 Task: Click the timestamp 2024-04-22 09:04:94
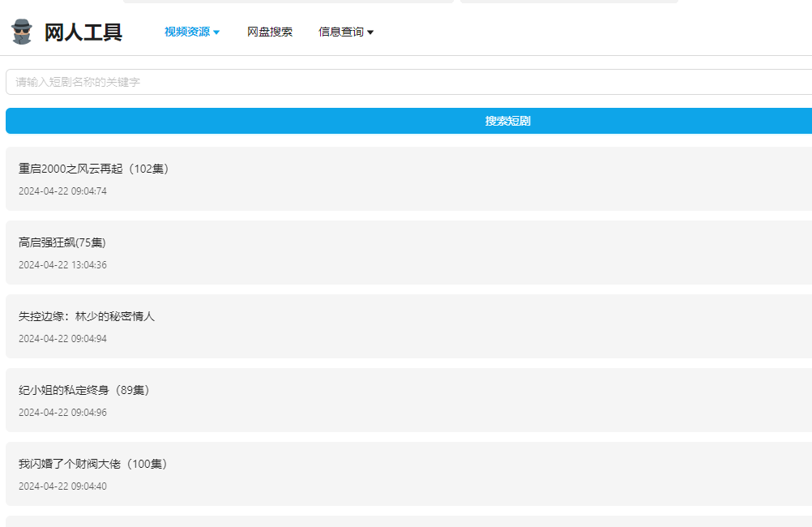tap(62, 339)
